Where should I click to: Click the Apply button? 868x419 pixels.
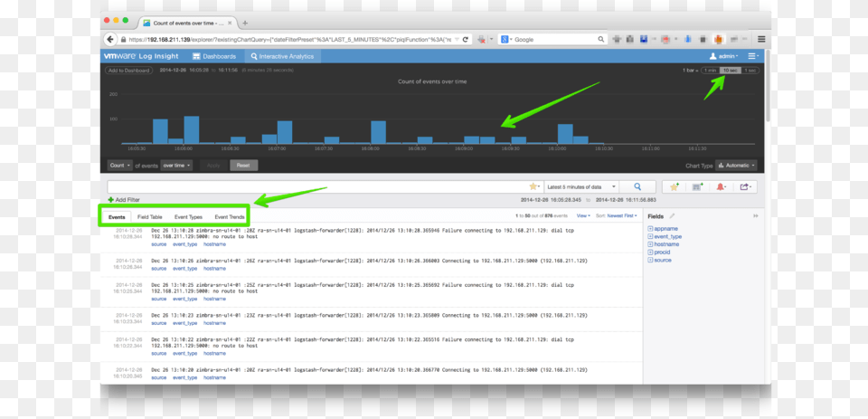click(213, 166)
